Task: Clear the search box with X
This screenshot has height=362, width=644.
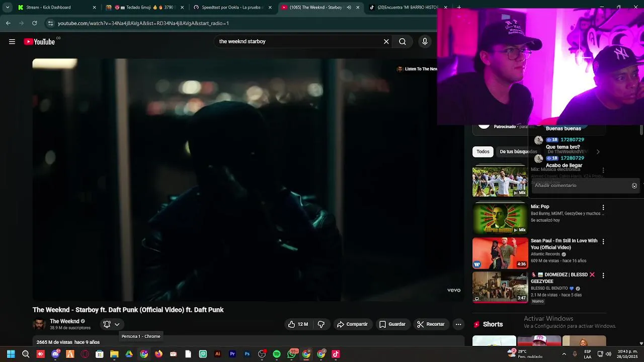Action: [386, 42]
